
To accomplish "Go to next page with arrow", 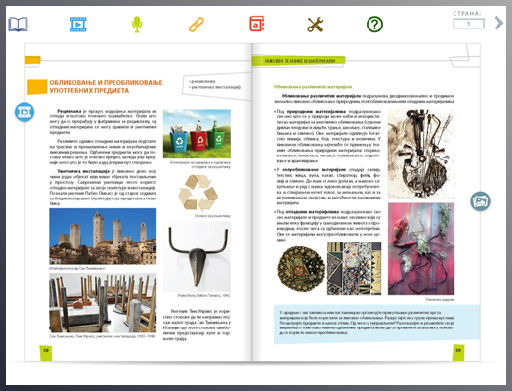I will click(x=499, y=23).
